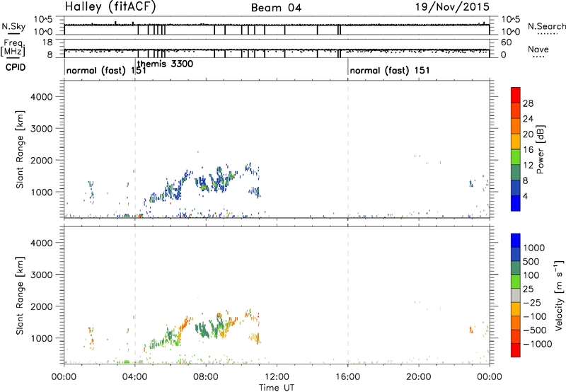The width and height of the screenshot is (566, 392).
Task: Click the '18' tick on frequency axis
Action: point(47,42)
